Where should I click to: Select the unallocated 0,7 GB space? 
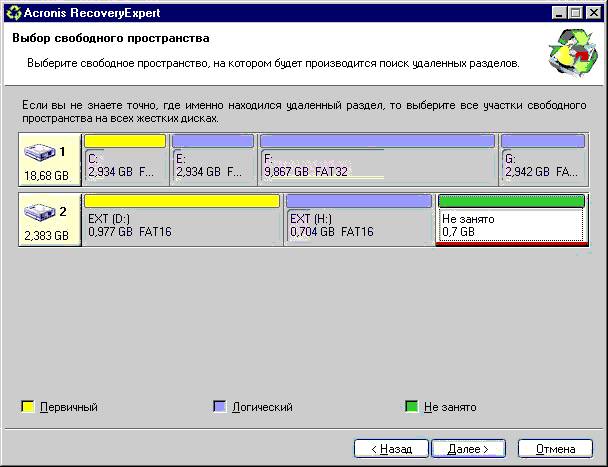510,225
